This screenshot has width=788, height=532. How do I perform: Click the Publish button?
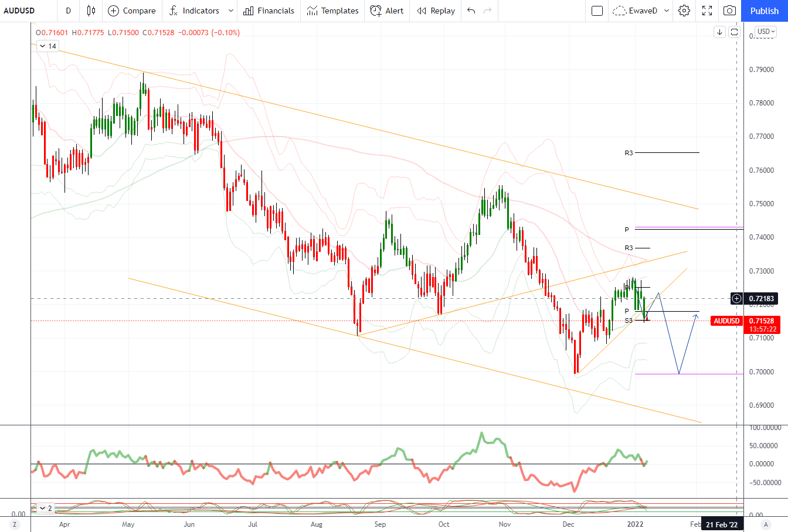[765, 11]
